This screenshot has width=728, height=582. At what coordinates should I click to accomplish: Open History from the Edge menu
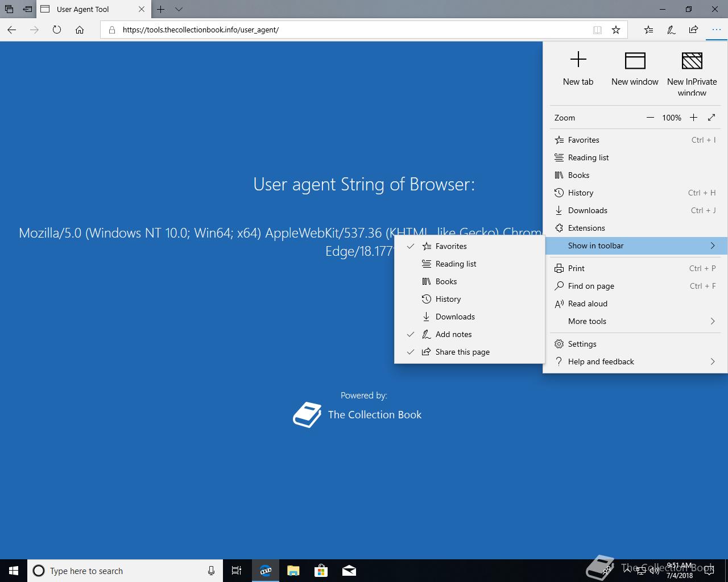click(635, 193)
